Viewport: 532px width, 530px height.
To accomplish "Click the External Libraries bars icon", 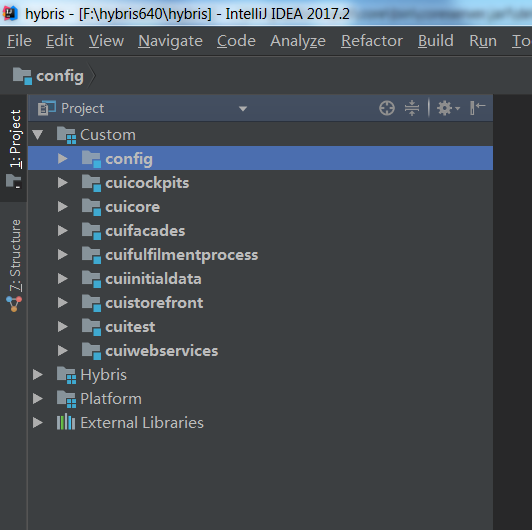I will (66, 423).
